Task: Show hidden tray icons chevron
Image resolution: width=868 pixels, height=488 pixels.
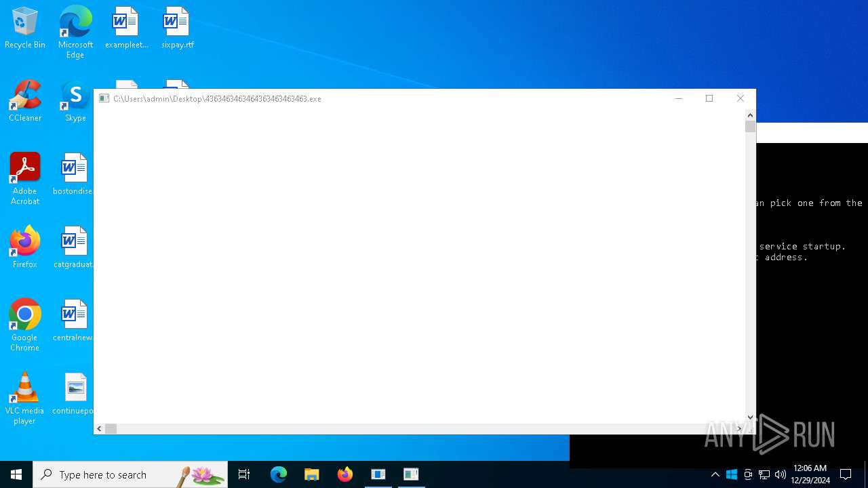Action: (x=715, y=474)
